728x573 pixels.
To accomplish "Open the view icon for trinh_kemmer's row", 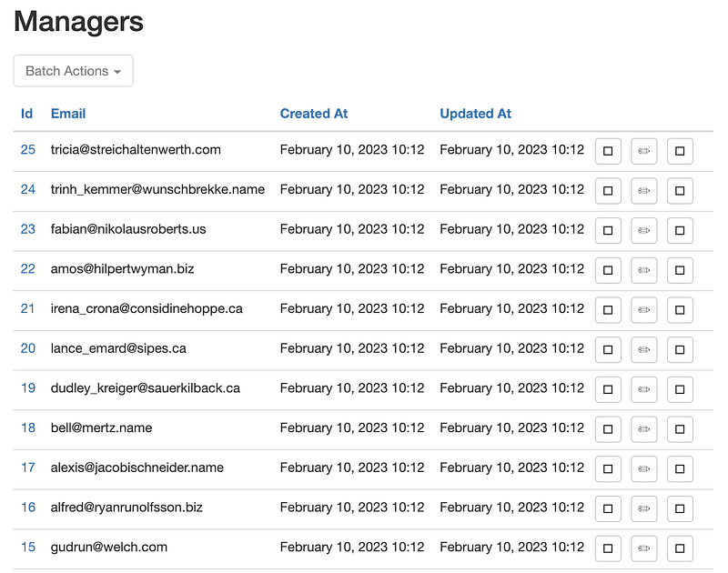I will coord(608,191).
